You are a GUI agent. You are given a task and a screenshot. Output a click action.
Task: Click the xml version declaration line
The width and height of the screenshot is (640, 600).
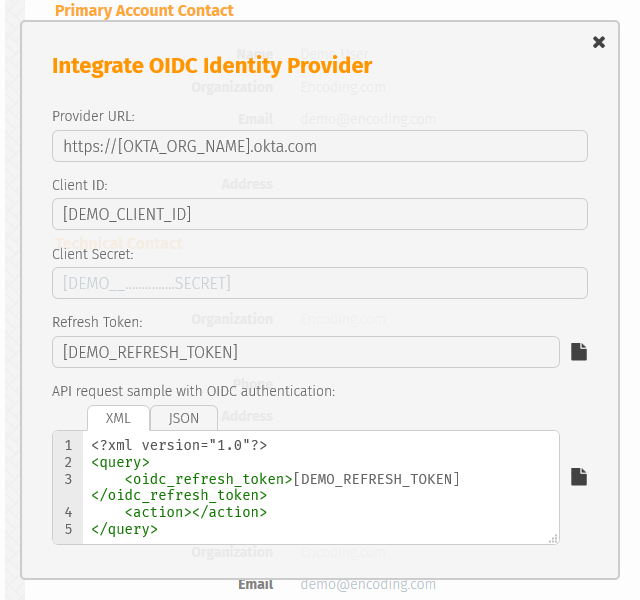coord(179,445)
